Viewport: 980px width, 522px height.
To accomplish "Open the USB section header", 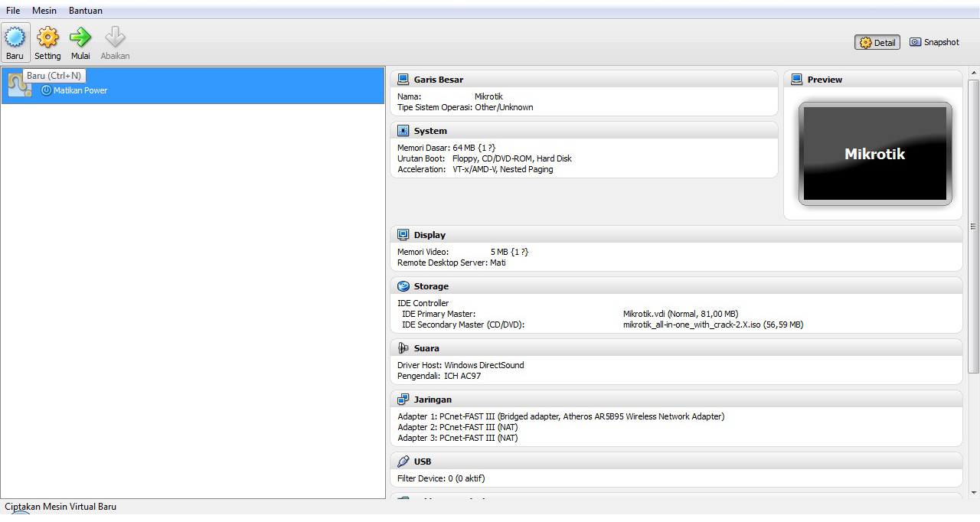I will pos(677,462).
